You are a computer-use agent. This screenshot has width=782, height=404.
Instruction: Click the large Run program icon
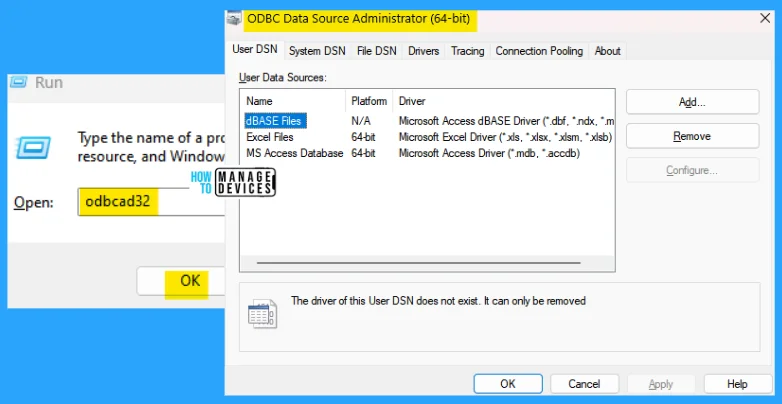[x=33, y=146]
